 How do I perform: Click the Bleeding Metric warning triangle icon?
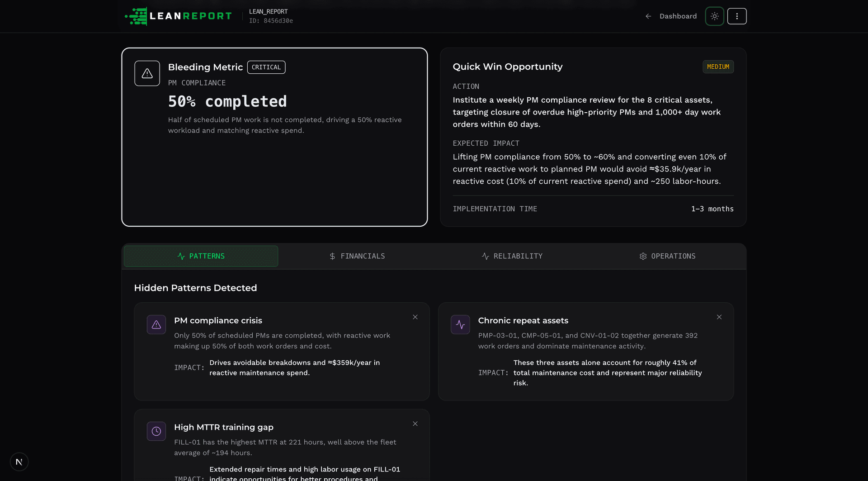pos(147,73)
